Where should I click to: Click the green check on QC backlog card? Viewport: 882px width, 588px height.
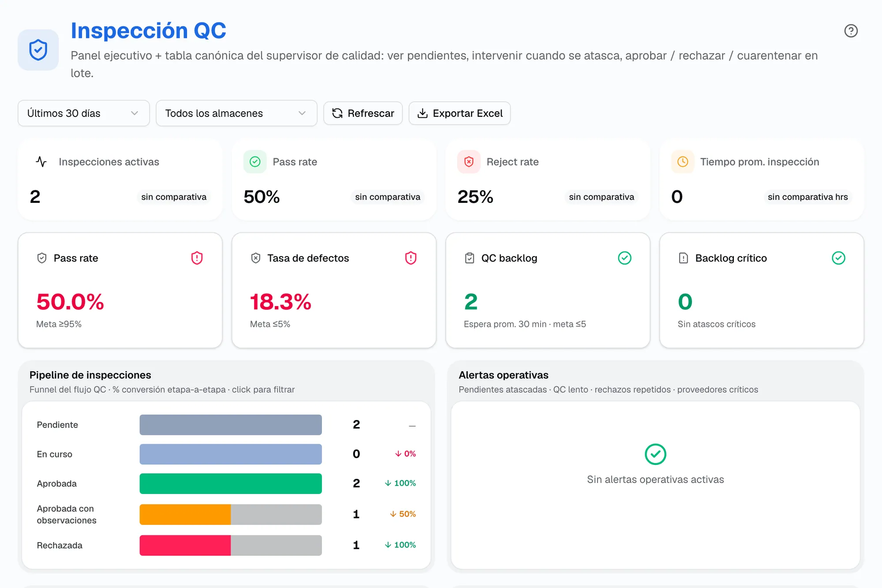(x=624, y=258)
